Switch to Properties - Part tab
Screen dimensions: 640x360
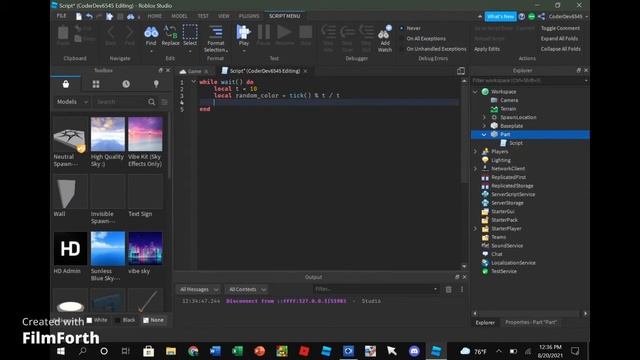click(531, 322)
